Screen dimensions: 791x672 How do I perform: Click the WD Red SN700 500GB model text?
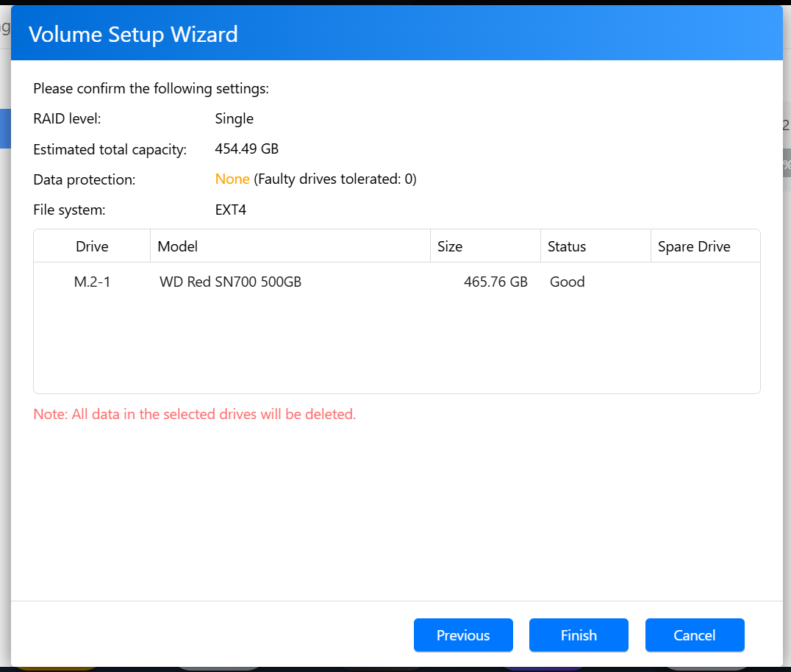pos(231,282)
